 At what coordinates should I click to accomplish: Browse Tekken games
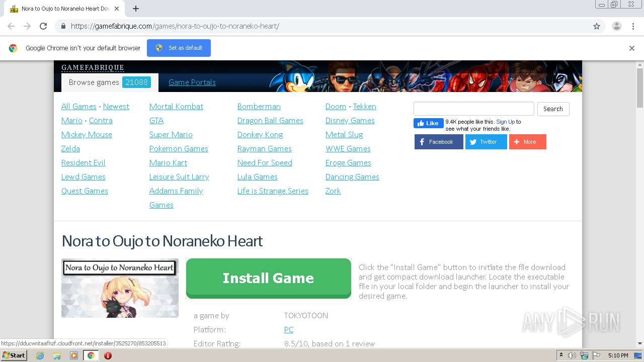365,107
